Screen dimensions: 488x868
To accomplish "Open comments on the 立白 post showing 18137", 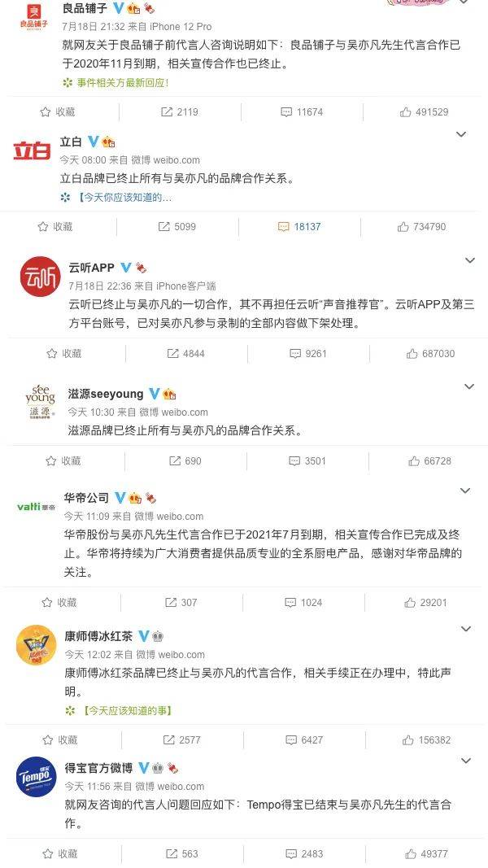I will pos(299,226).
